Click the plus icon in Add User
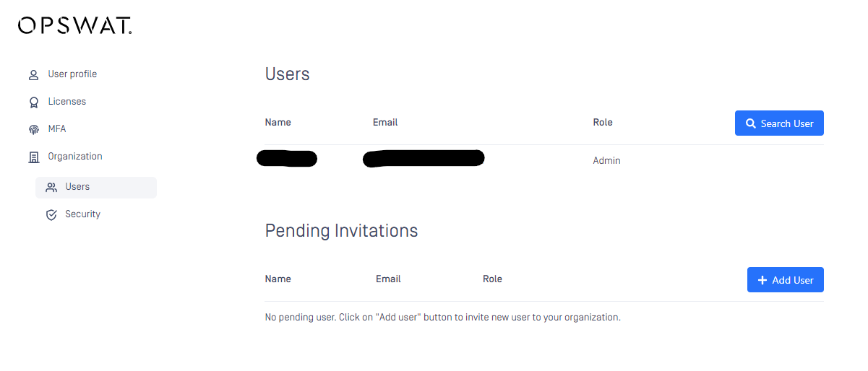 (x=762, y=280)
